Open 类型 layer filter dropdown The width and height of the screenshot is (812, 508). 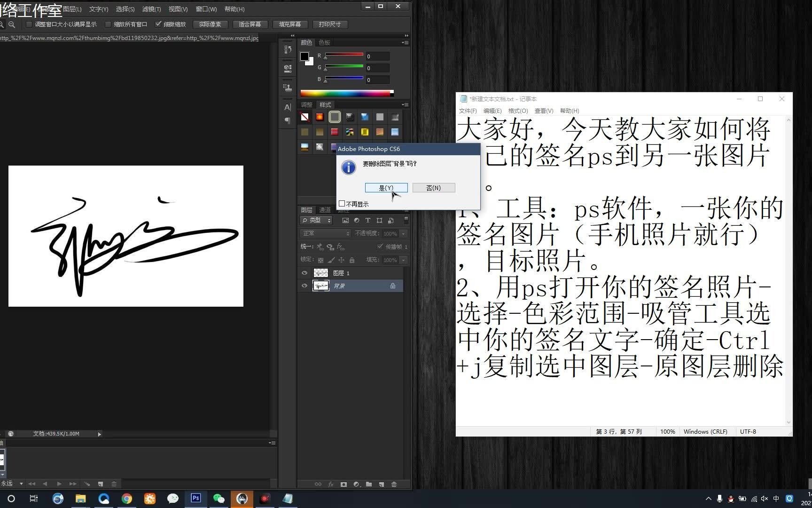pyautogui.click(x=316, y=220)
